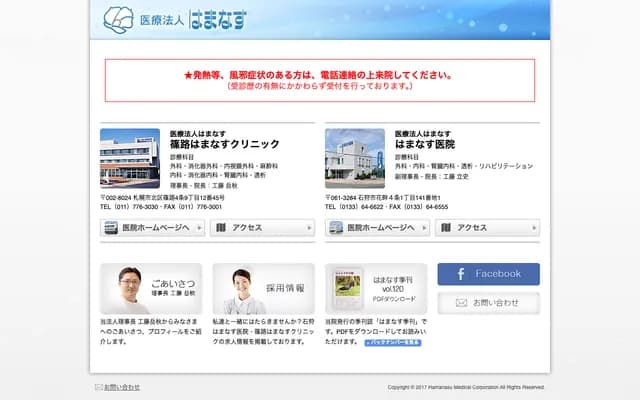
Task: Visit Shinoro Hamanasu Clinic homepage button
Action: (x=153, y=228)
